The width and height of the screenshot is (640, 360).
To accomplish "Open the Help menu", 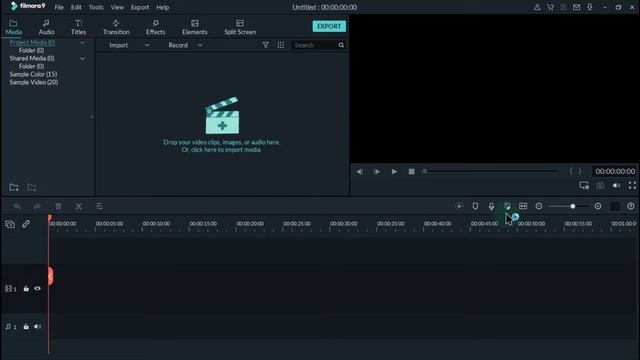I will coord(162,7).
